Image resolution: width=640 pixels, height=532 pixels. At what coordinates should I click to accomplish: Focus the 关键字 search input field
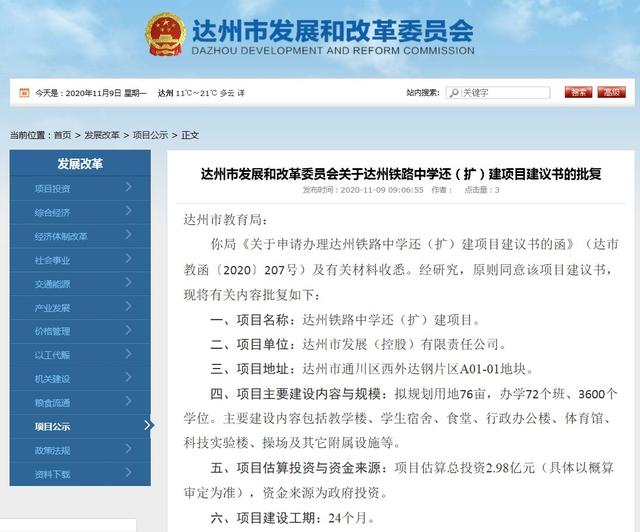click(498, 93)
